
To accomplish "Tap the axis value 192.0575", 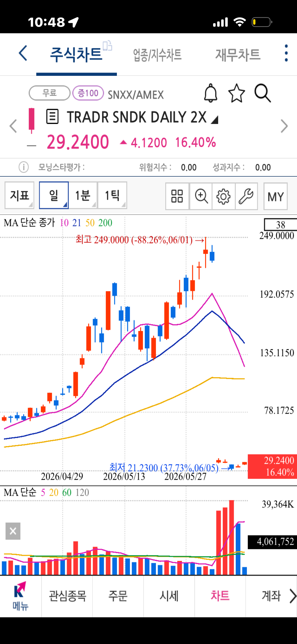I will [x=277, y=294].
